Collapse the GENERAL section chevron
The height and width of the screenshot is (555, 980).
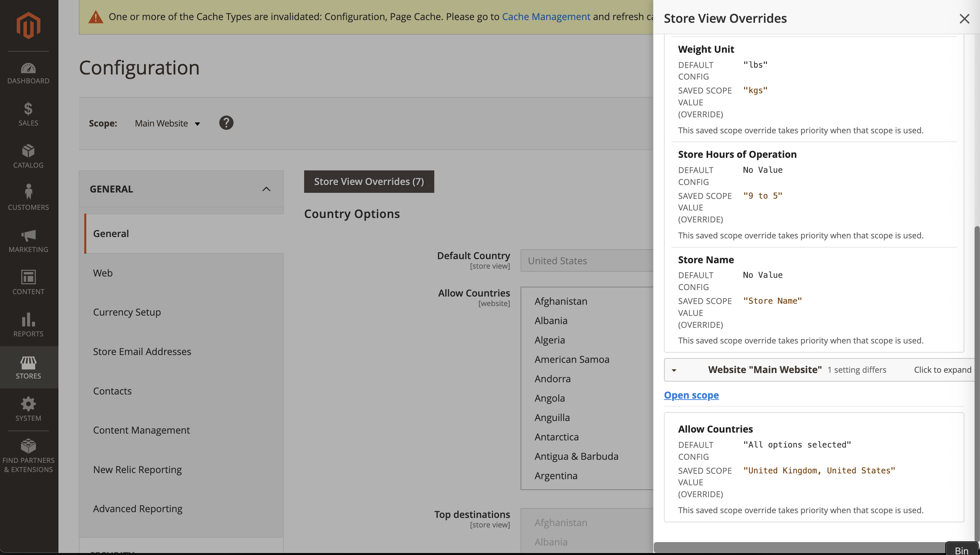266,189
